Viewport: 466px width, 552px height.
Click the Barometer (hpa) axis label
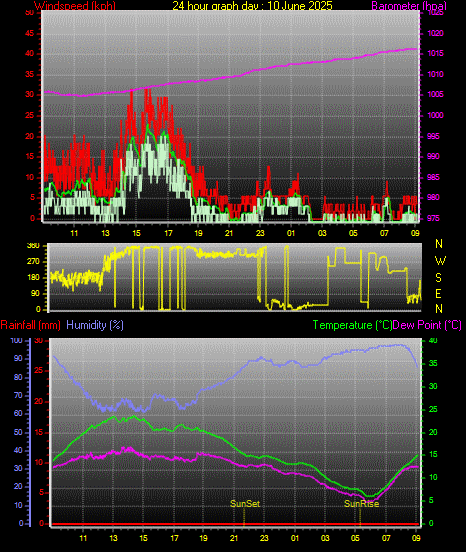pos(409,6)
